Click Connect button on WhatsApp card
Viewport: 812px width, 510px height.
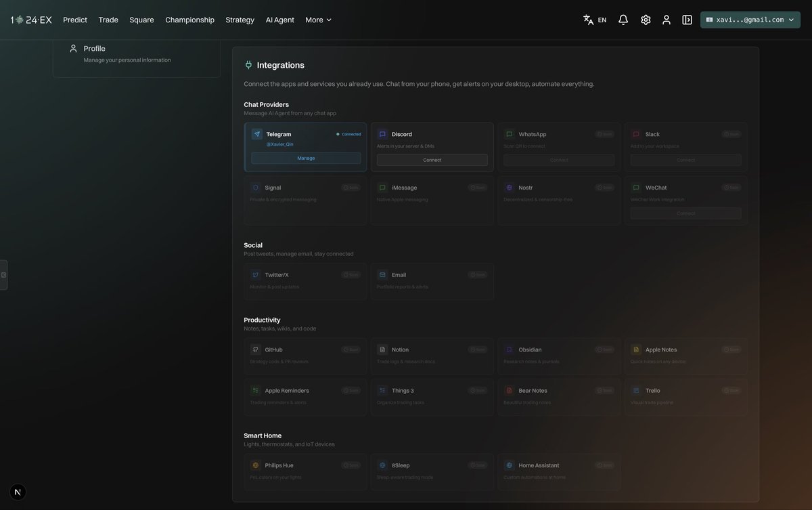point(559,160)
